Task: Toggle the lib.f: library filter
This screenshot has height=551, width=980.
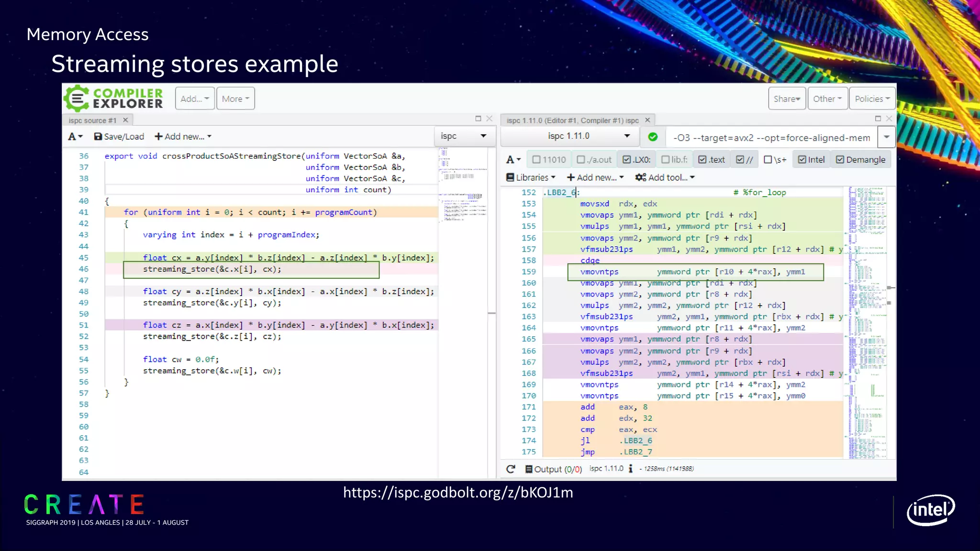Action: [674, 160]
